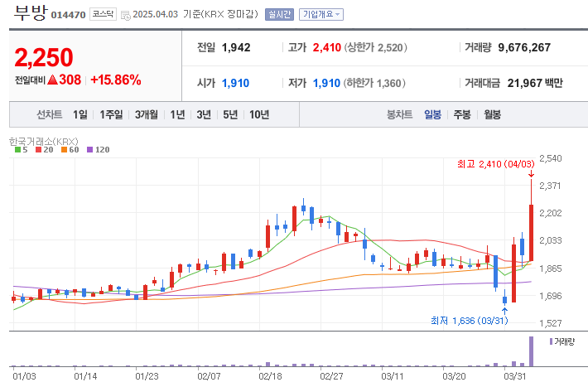The image size is (588, 387).
Task: Click the green 5-day moving average swatch
Action: pyautogui.click(x=17, y=150)
